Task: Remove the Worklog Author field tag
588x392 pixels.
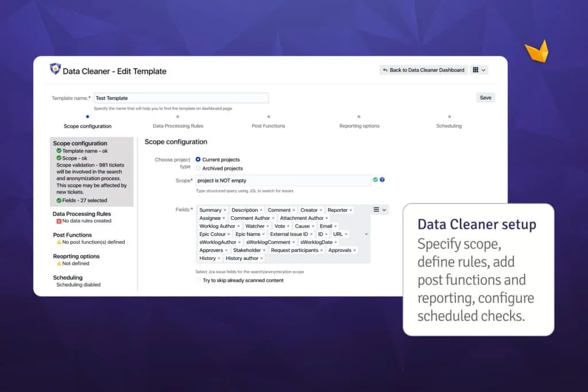Action: [238, 226]
